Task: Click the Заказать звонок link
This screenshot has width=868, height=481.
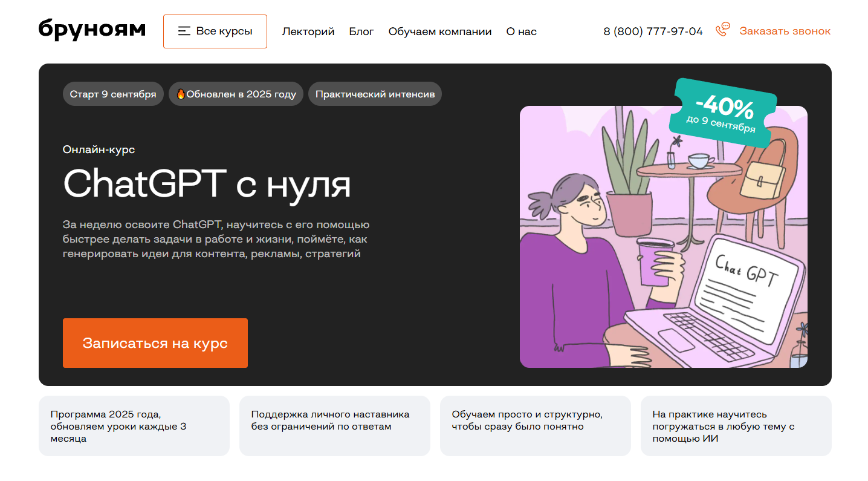Action: coord(785,31)
